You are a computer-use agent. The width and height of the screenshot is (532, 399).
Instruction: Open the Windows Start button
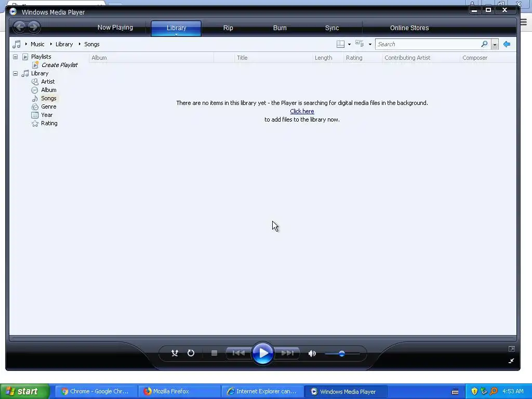24,391
